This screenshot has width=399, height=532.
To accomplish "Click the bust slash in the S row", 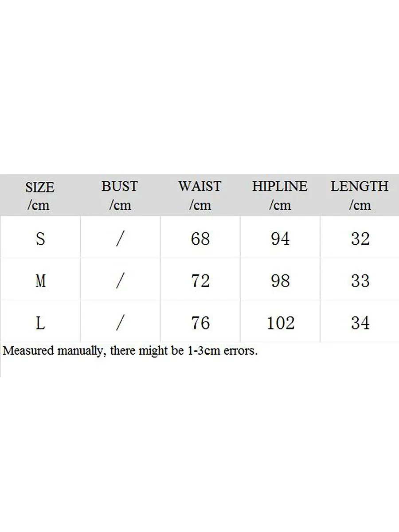I will click(120, 239).
